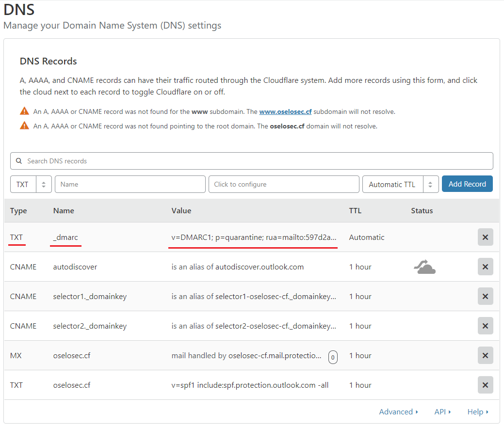Image resolution: width=504 pixels, height=427 pixels.
Task: Click warning icon for www subdomain
Action: pos(24,111)
